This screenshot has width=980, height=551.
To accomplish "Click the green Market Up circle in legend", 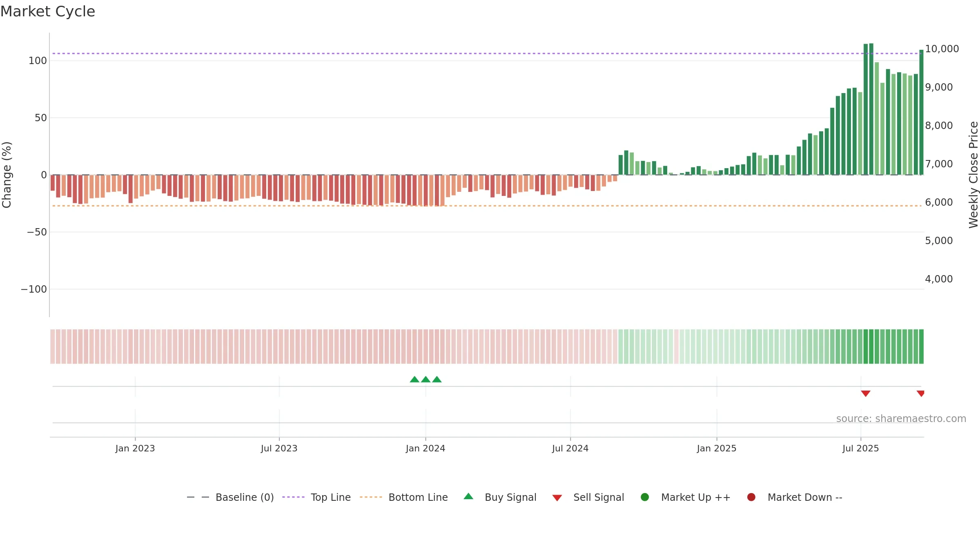I will click(x=645, y=497).
